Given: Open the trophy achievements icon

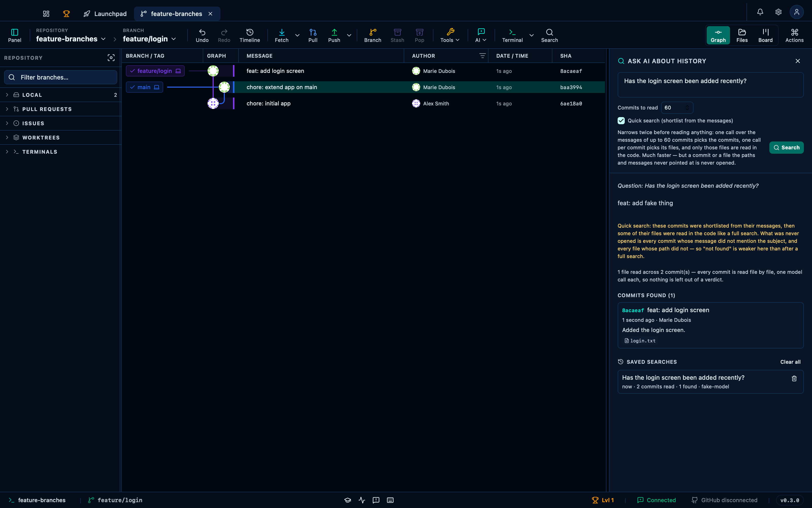Looking at the screenshot, I should point(66,14).
